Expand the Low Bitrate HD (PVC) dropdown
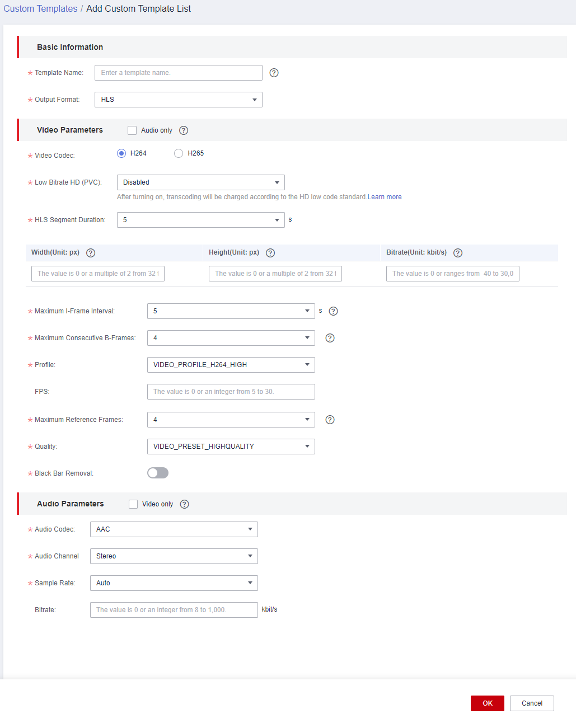The image size is (576, 728). [201, 182]
